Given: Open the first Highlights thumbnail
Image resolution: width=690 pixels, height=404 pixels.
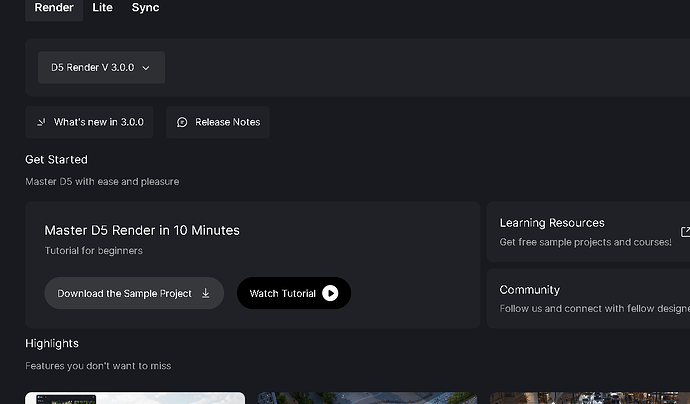Looking at the screenshot, I should click(x=135, y=398).
